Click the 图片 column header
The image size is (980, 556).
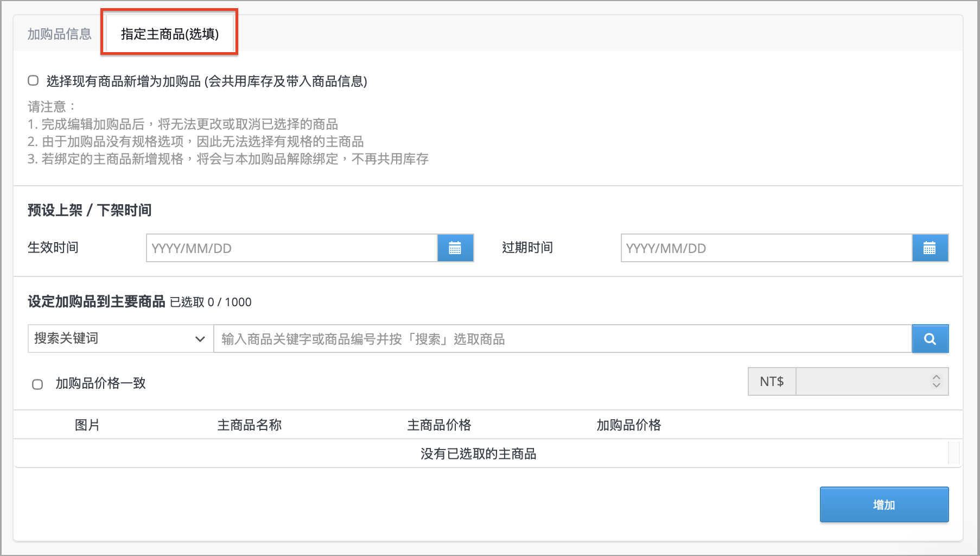click(x=87, y=425)
